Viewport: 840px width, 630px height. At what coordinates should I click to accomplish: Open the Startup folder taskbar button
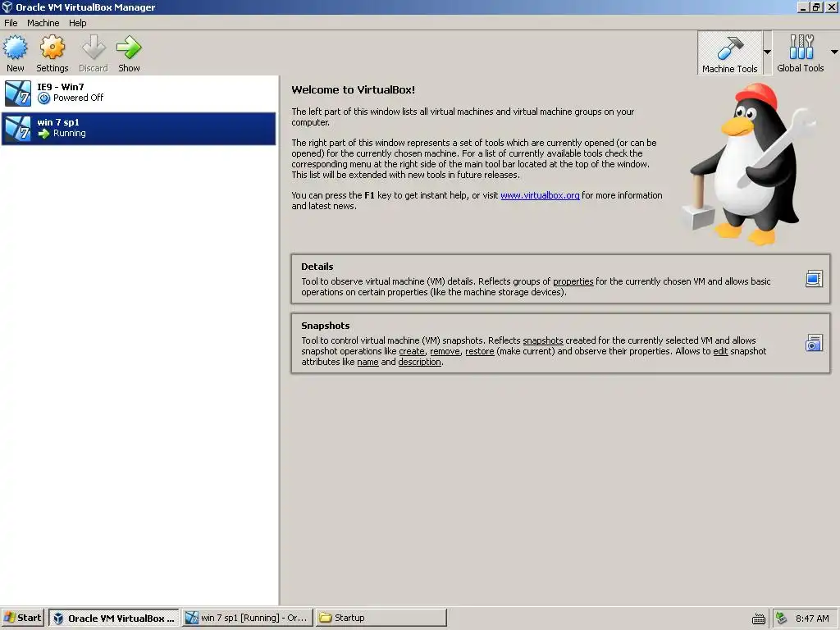tap(381, 618)
